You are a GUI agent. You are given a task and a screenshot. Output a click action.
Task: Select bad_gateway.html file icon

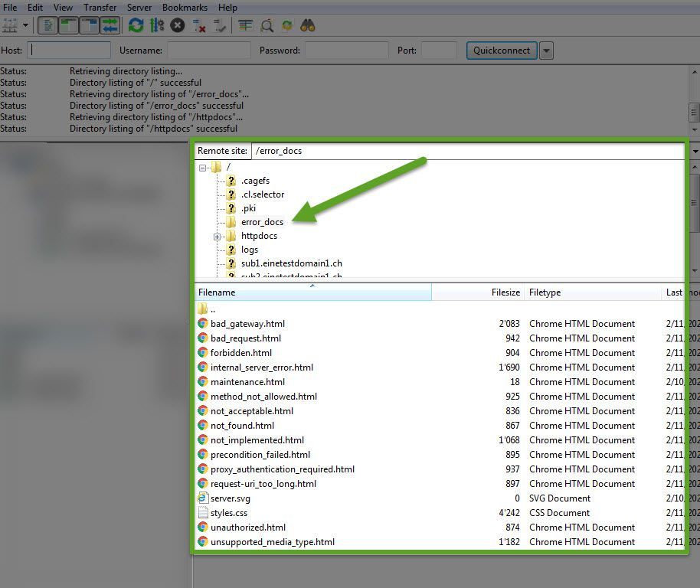point(203,323)
